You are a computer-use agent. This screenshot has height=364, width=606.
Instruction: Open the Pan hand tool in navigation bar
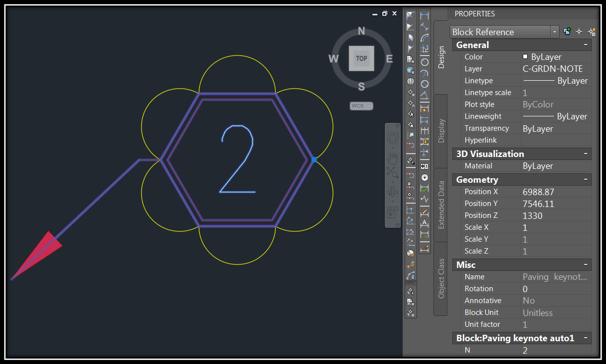tap(392, 158)
